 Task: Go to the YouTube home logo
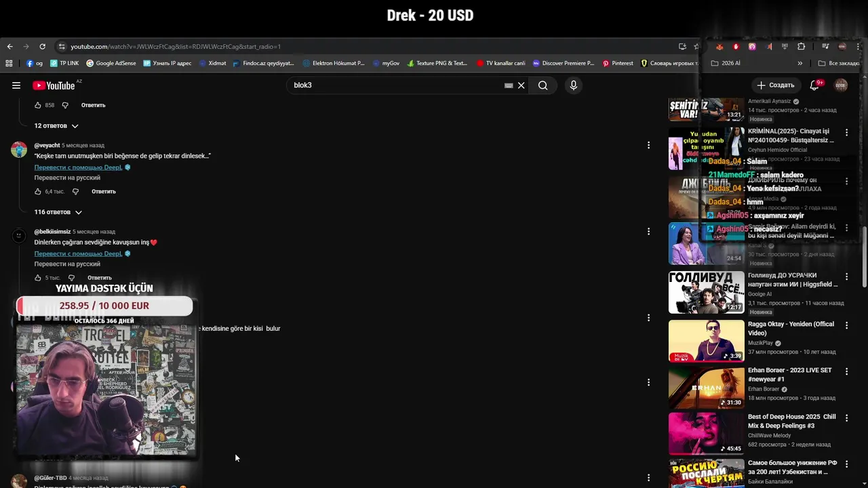tap(54, 85)
